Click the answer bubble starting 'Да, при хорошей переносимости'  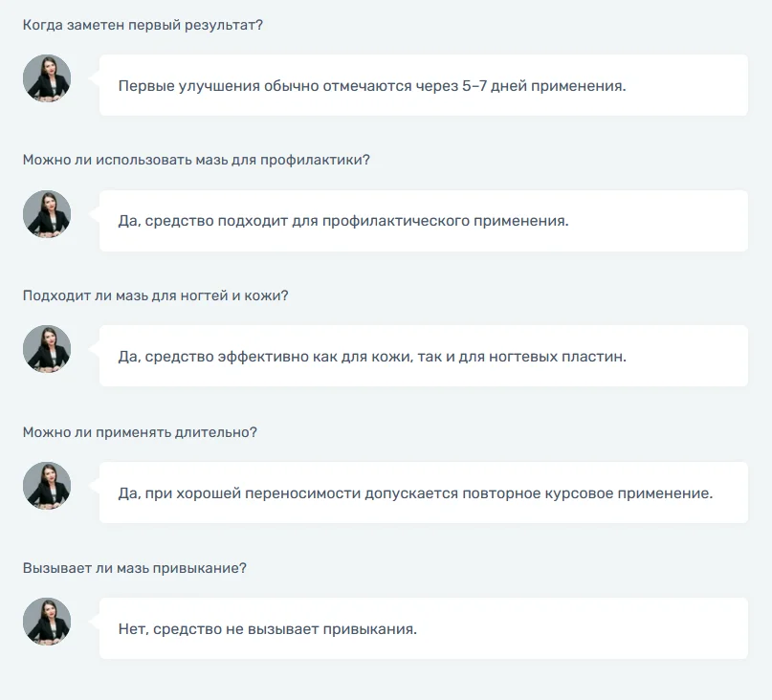coord(423,493)
